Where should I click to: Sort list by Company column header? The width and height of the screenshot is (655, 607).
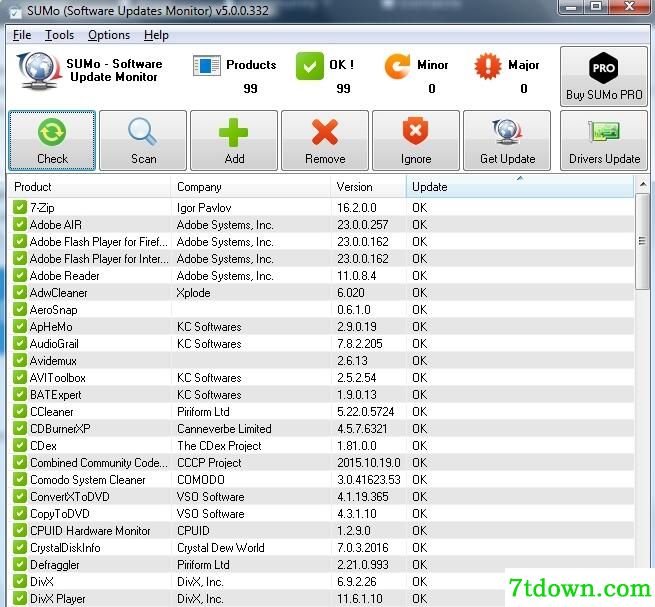click(x=251, y=187)
